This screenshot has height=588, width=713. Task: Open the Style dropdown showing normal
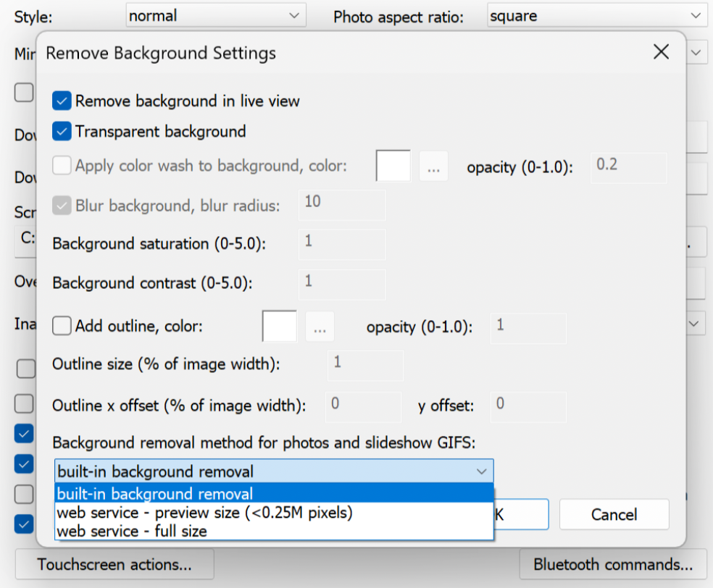[216, 15]
